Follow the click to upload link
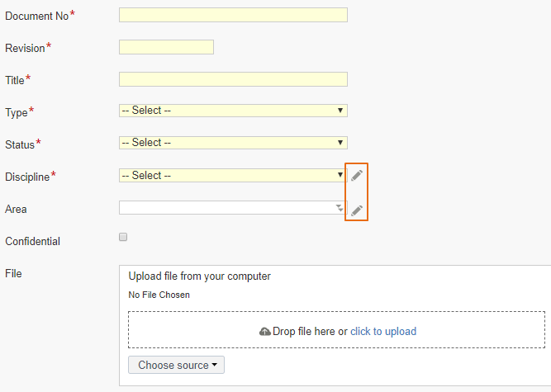 point(383,331)
